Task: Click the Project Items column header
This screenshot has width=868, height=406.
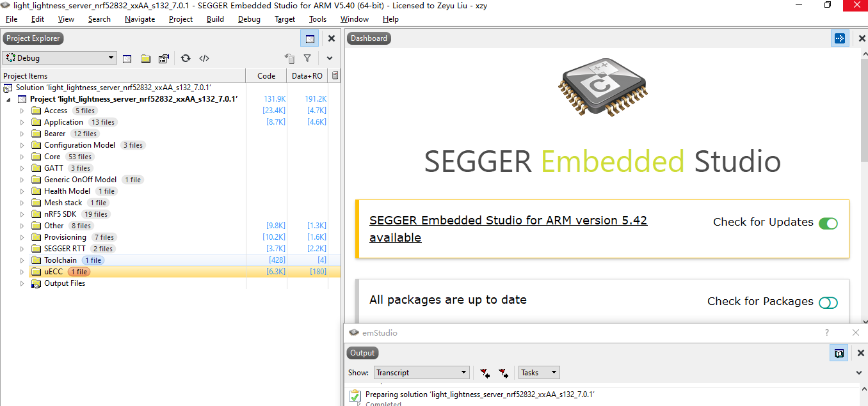Action: [124, 75]
